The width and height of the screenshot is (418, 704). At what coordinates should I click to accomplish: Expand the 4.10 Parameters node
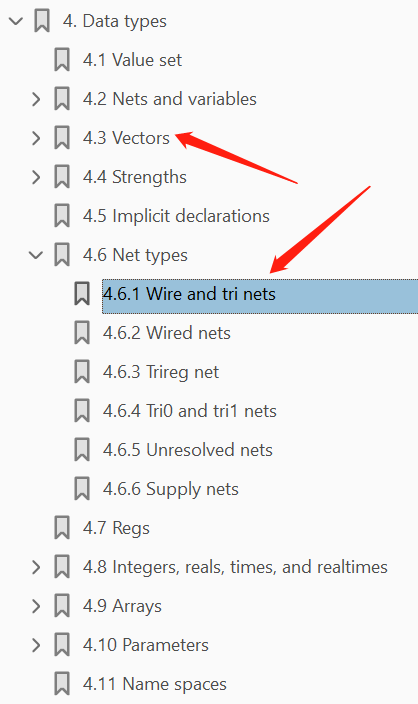36,645
